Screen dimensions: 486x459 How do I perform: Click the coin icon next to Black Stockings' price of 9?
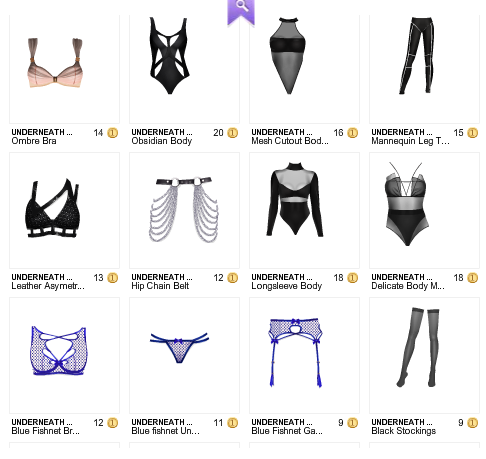click(x=473, y=423)
